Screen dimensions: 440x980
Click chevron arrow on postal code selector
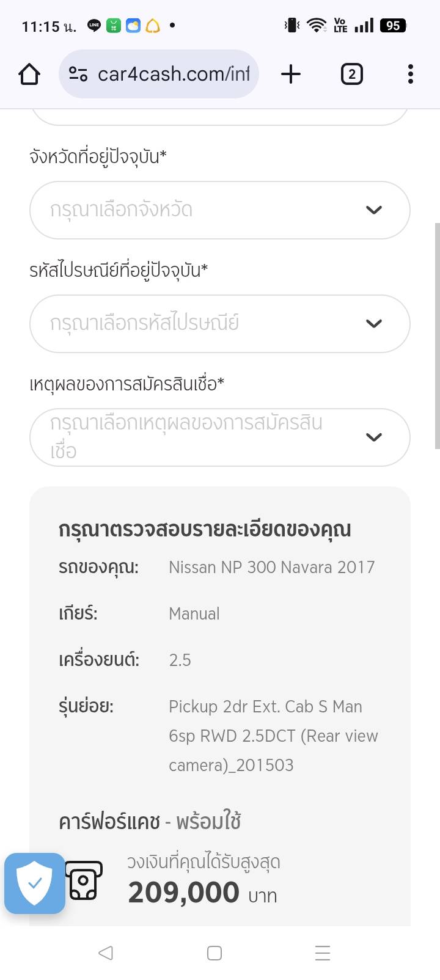pyautogui.click(x=373, y=324)
